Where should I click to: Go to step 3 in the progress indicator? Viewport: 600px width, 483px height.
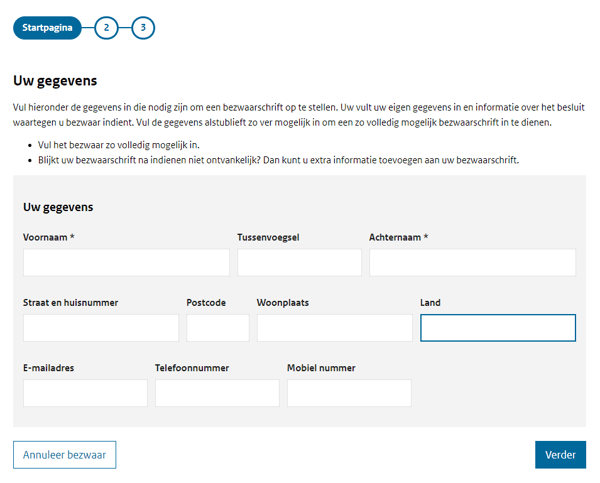pyautogui.click(x=143, y=28)
